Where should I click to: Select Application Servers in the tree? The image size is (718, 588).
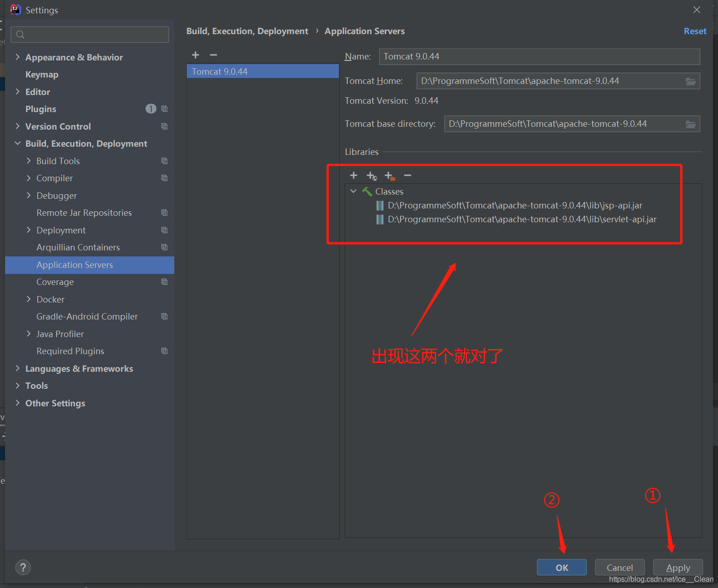[x=89, y=265]
